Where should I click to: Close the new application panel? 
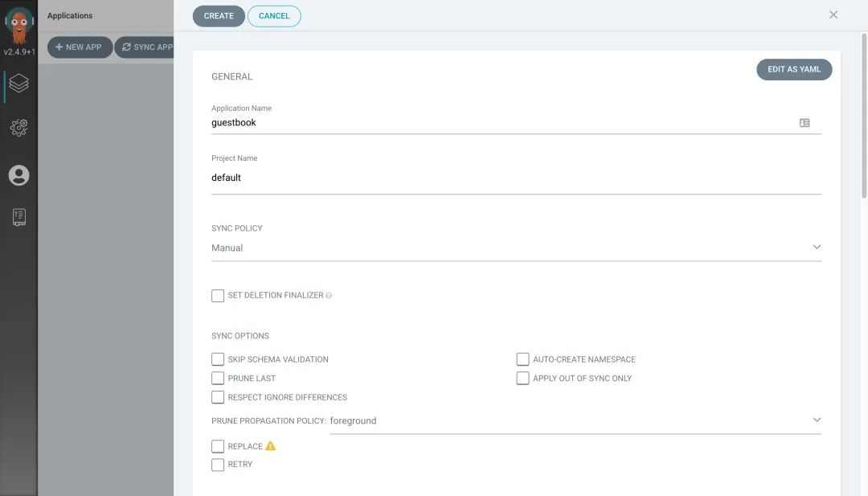[x=833, y=15]
